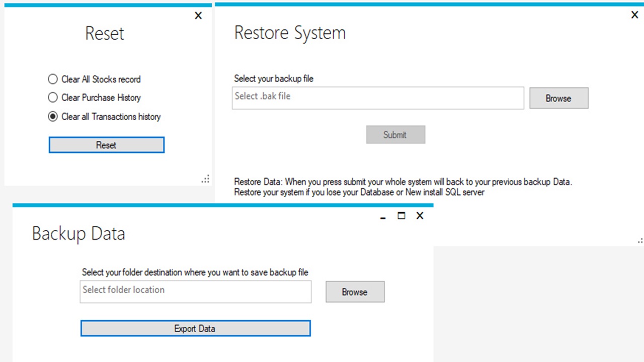The image size is (644, 362).
Task: Click the Export Data button
Action: tap(195, 329)
